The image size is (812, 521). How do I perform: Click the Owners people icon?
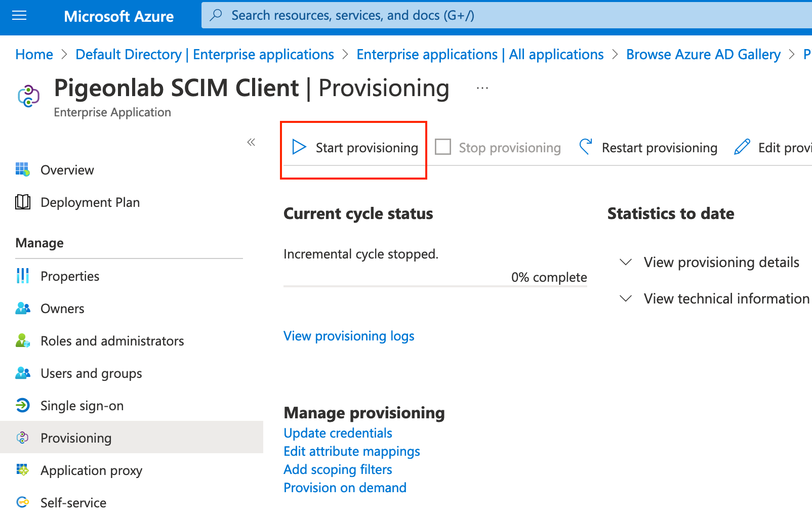pos(23,308)
